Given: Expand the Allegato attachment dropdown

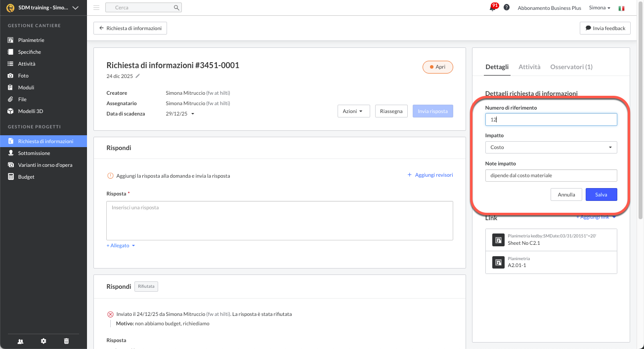Looking at the screenshot, I should pos(121,245).
